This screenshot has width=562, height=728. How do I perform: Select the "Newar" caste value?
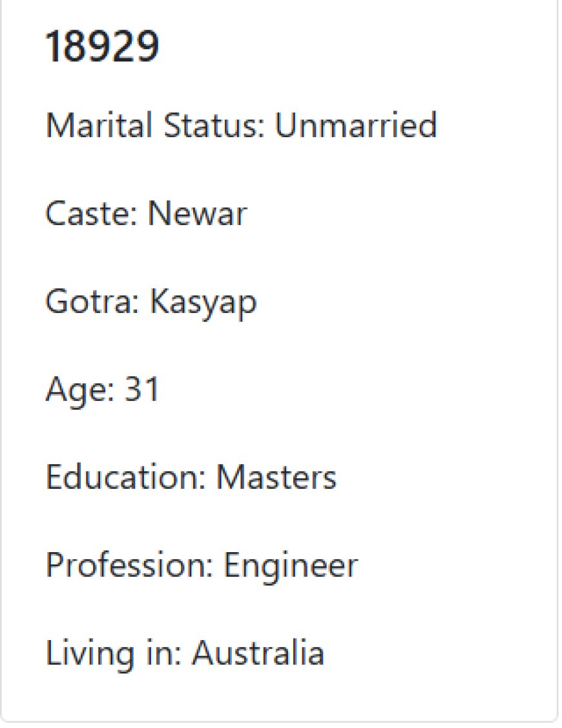pyautogui.click(x=197, y=213)
